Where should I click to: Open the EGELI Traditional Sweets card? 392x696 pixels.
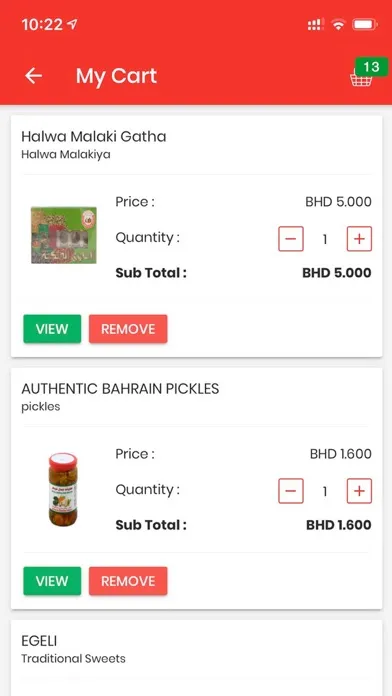196,658
